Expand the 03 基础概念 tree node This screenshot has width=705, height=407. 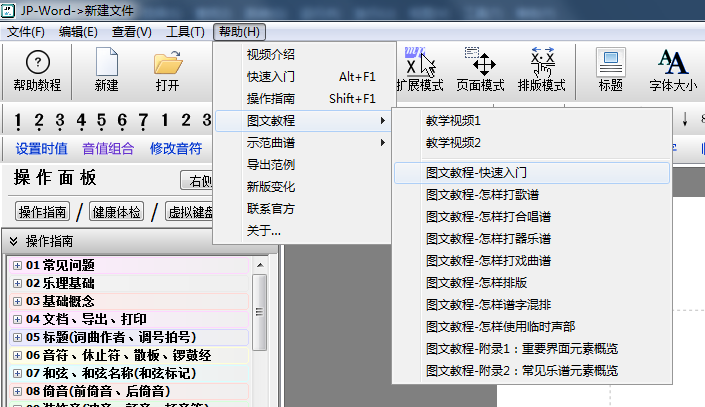[x=17, y=301]
